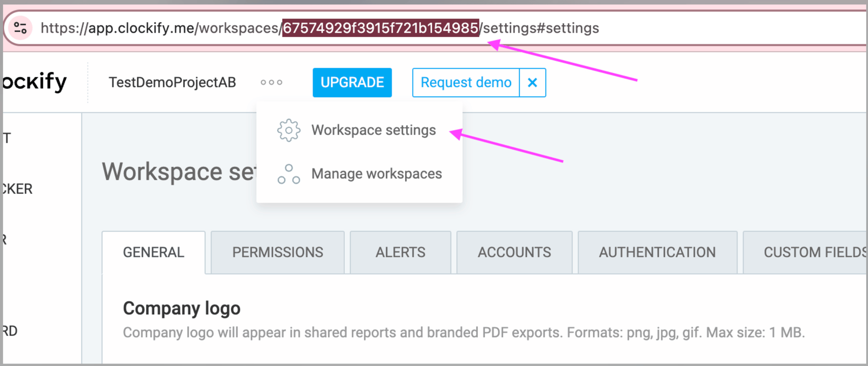
Task: Open the CUSTOM FIELDS tab
Action: pyautogui.click(x=806, y=252)
